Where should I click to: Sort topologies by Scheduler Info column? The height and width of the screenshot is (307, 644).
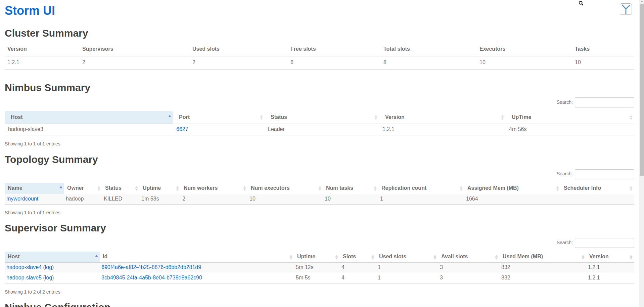coord(597,188)
